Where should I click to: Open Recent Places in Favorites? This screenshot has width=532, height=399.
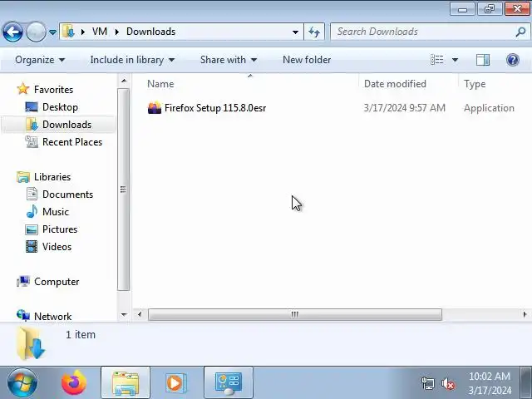click(x=72, y=142)
